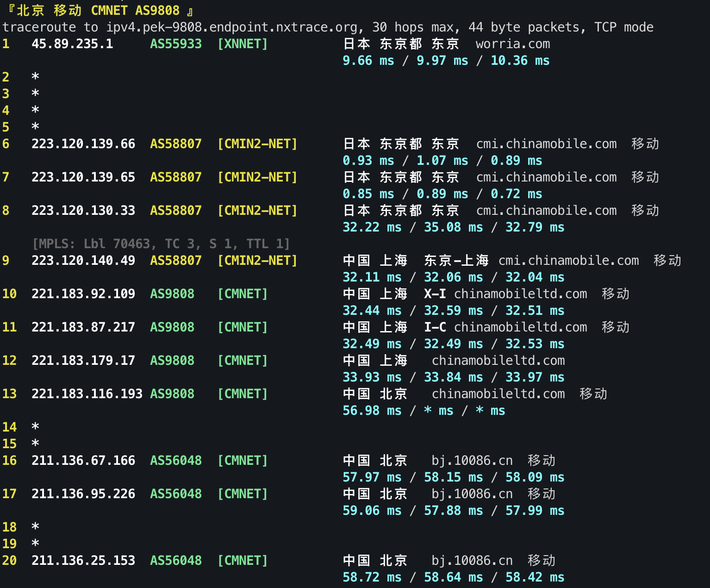Click the X-I label on hop 10

435,294
